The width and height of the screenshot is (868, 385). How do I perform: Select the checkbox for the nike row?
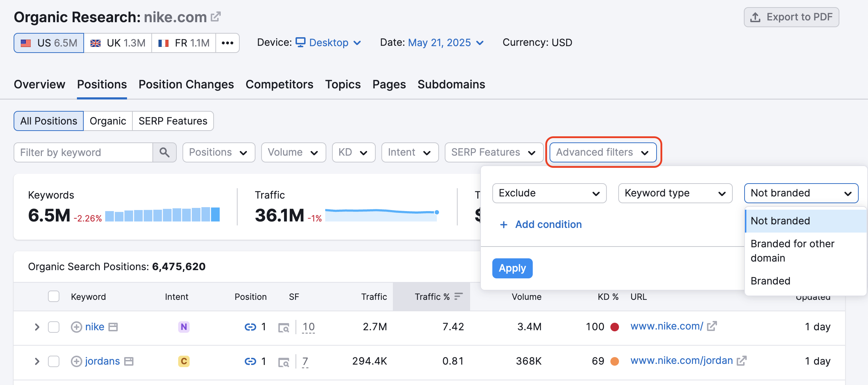tap(54, 327)
